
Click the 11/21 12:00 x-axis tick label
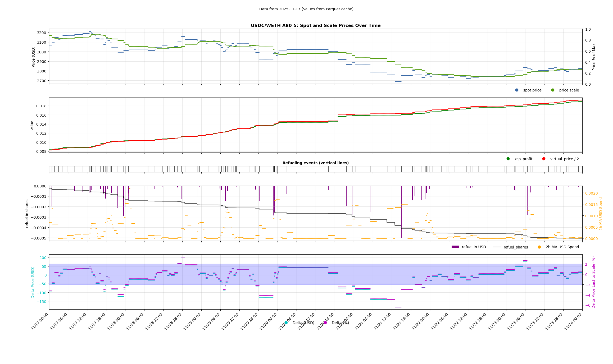383,321
